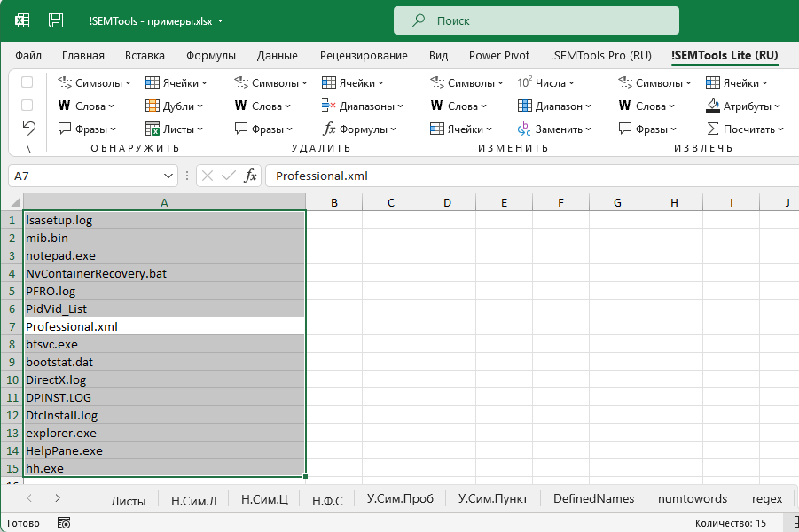Open Фразы in ОБНАРУЖИТЬ group
Image resolution: width=799 pixels, height=532 pixels.
point(87,129)
